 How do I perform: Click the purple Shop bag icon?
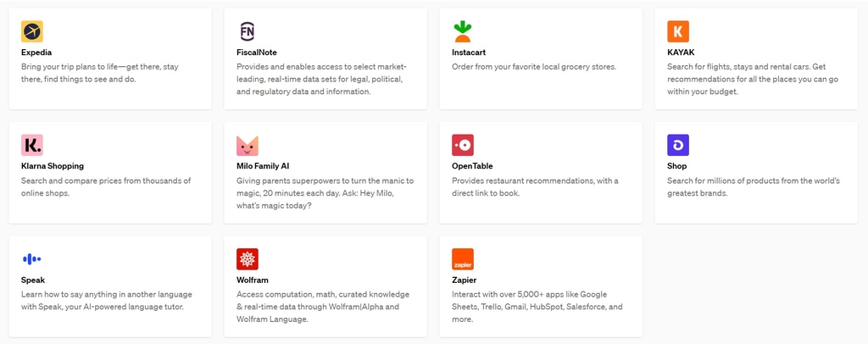click(x=678, y=145)
